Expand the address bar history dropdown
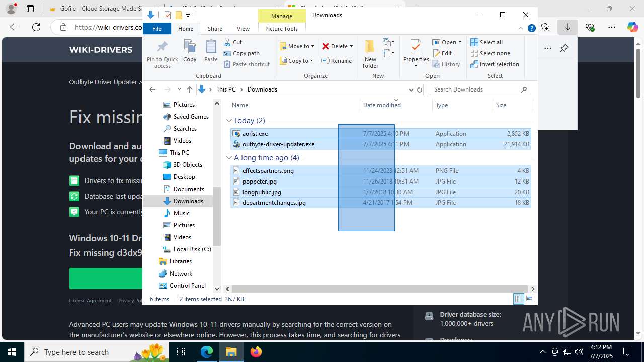This screenshot has width=644, height=362. [411, 89]
